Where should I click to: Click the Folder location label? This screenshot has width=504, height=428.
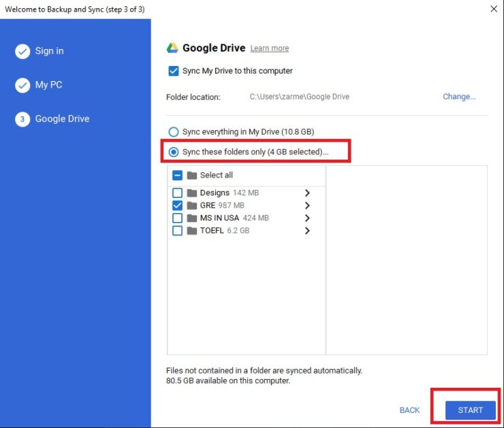tap(193, 97)
